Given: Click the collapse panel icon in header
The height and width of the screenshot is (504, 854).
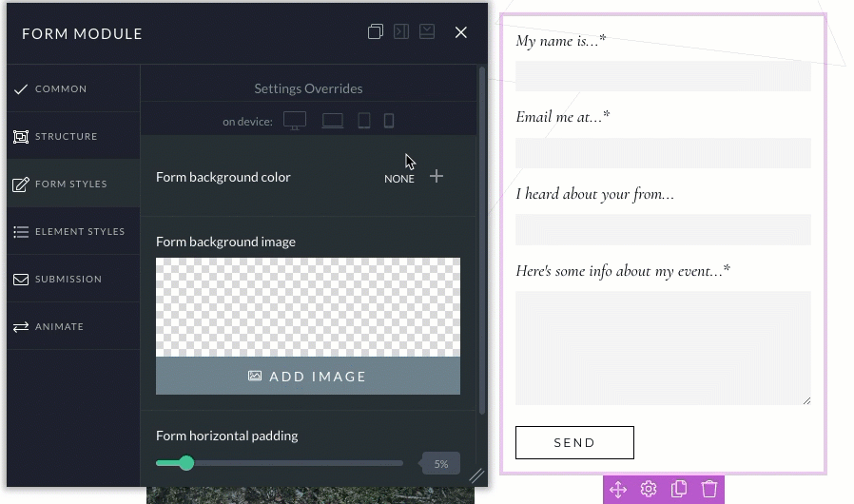Looking at the screenshot, I should pos(427,31).
